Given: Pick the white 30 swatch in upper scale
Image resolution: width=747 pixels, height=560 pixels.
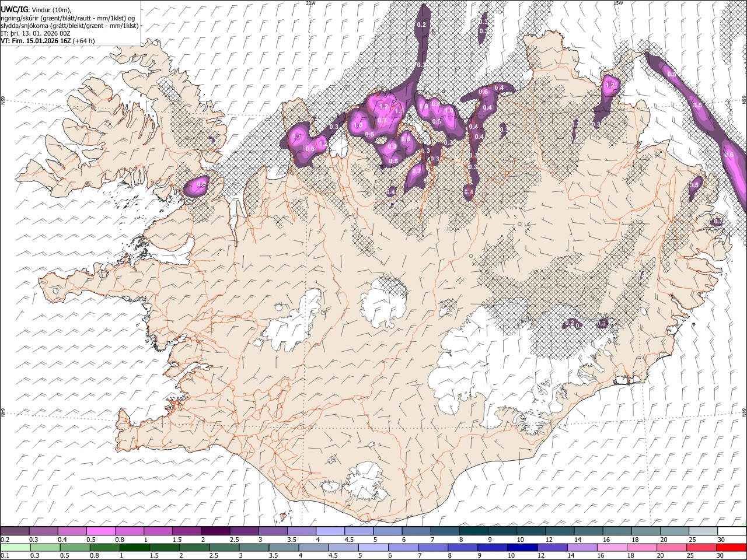Looking at the screenshot, I should click(x=732, y=531).
